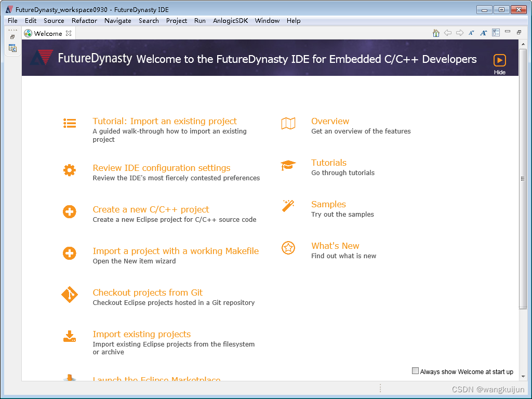Open the Run menu
Screen dimensions: 532x399
[200, 21]
